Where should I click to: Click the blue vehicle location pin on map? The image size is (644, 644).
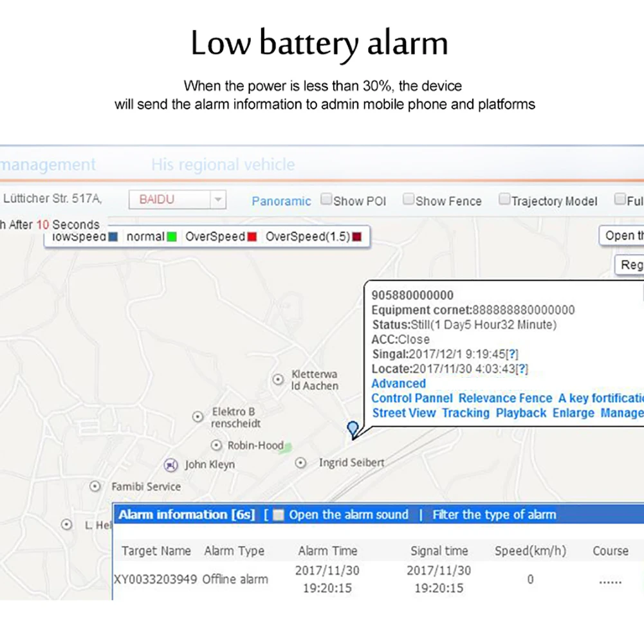(x=353, y=429)
